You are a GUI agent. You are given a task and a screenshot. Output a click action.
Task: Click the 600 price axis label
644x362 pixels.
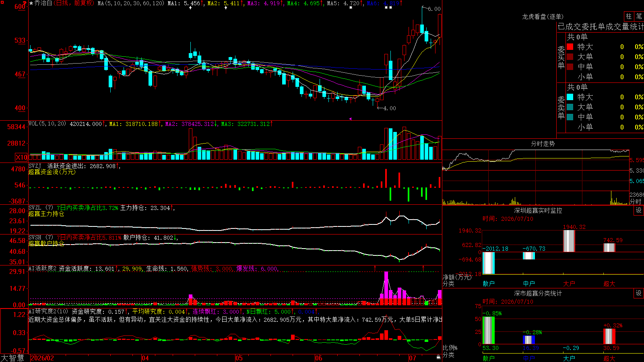point(20,6)
